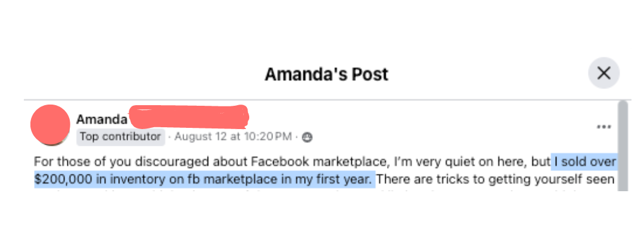
Task: Open the author name Amanda link
Action: coord(101,119)
